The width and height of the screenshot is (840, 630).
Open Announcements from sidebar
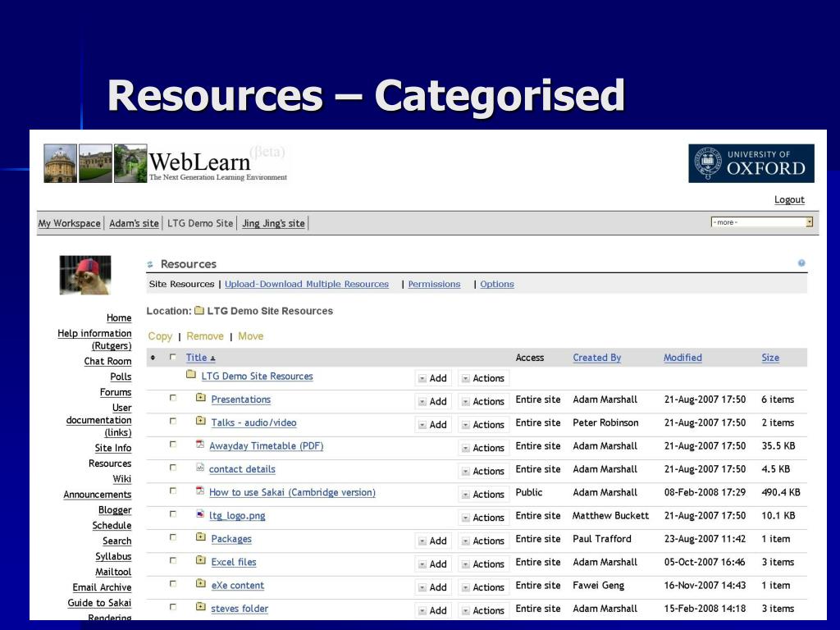coord(98,495)
